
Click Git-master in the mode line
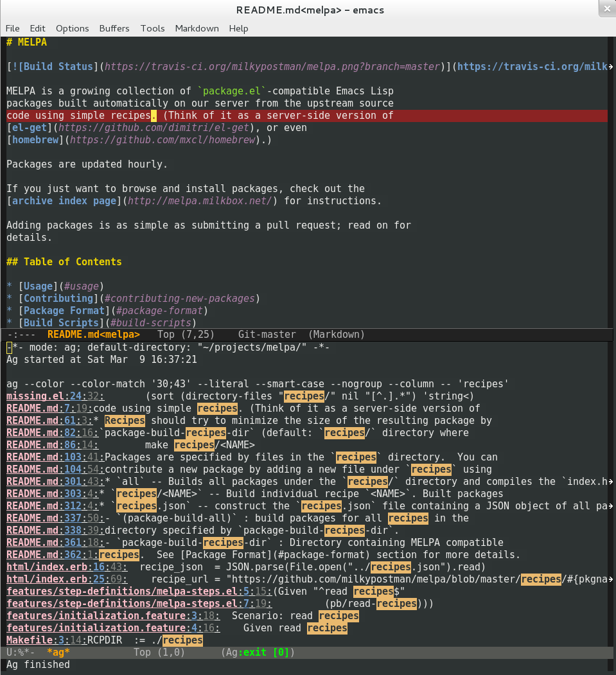[x=267, y=335]
